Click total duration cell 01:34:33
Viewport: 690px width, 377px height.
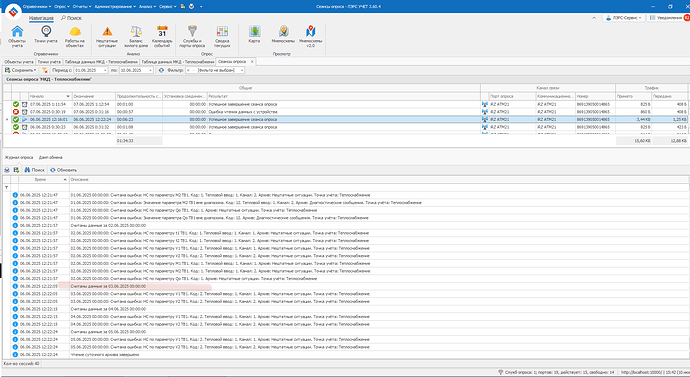click(139, 141)
